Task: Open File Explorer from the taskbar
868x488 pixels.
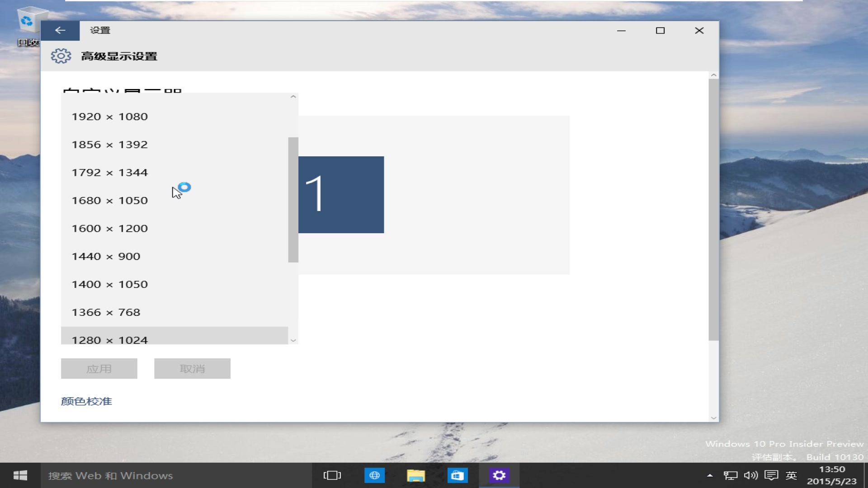Action: point(415,475)
